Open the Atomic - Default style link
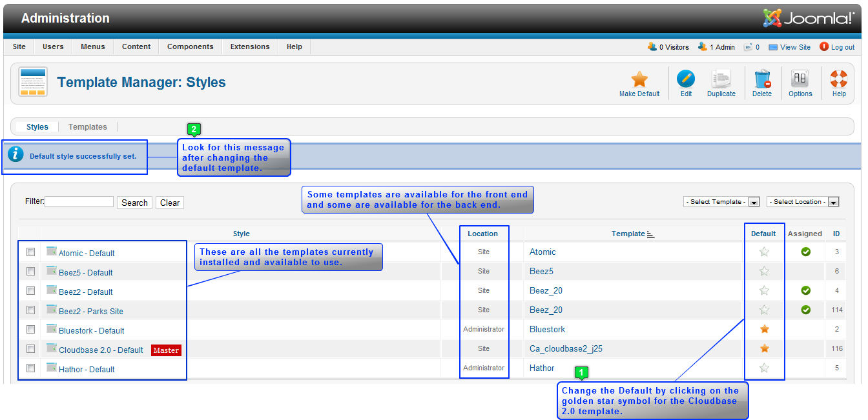This screenshot has height=420, width=868. click(87, 254)
